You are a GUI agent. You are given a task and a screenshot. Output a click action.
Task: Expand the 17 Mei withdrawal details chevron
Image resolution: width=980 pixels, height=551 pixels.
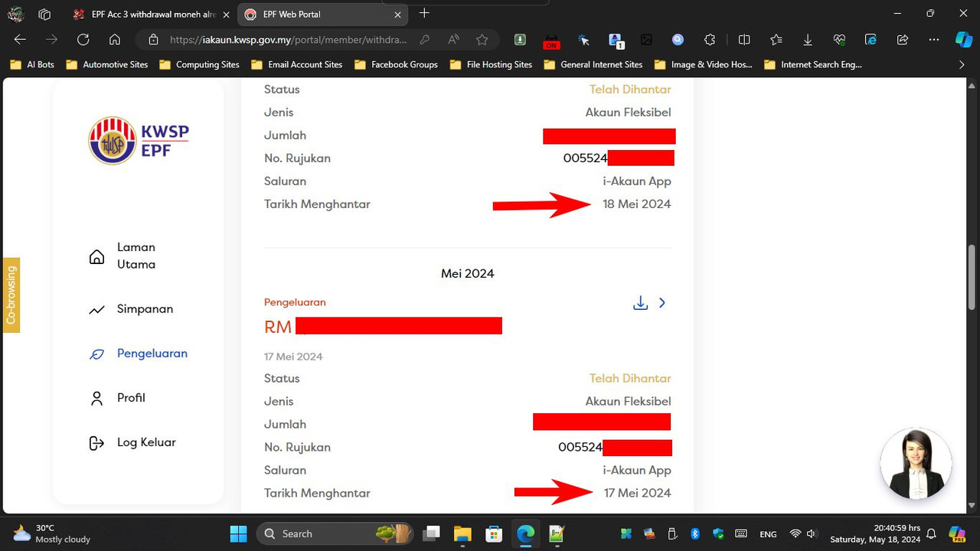(x=662, y=303)
